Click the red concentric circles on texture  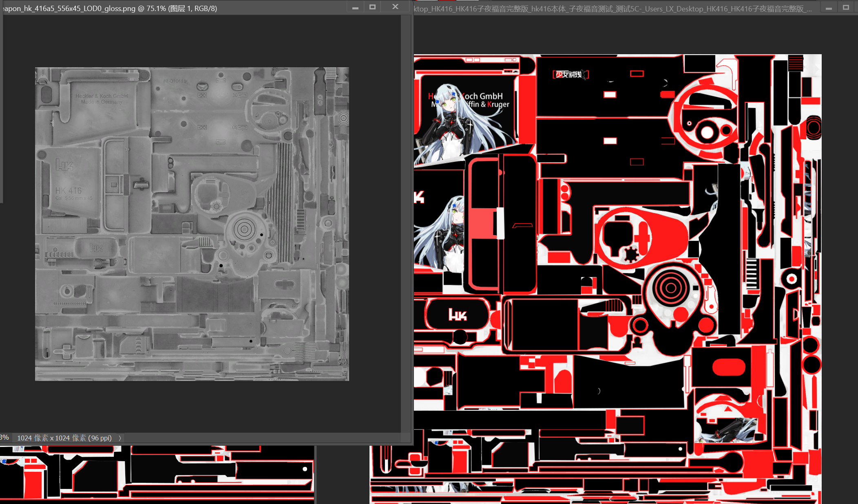[x=670, y=288]
